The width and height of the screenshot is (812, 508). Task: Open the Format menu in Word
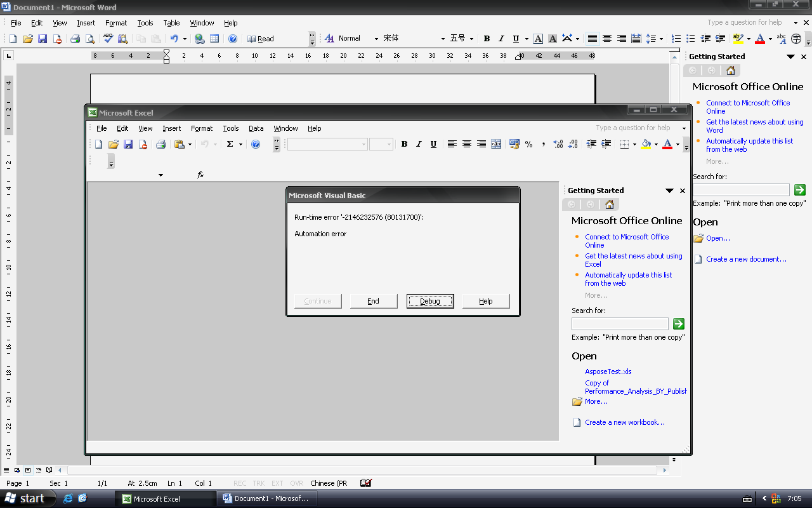click(x=116, y=23)
